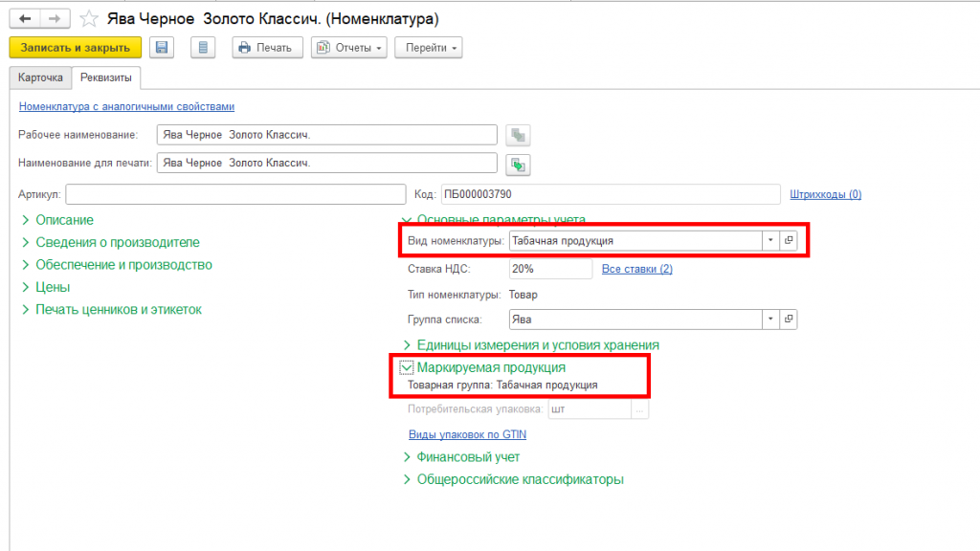The width and height of the screenshot is (980, 551).
Task: Expand the Цены section
Action: [46, 287]
